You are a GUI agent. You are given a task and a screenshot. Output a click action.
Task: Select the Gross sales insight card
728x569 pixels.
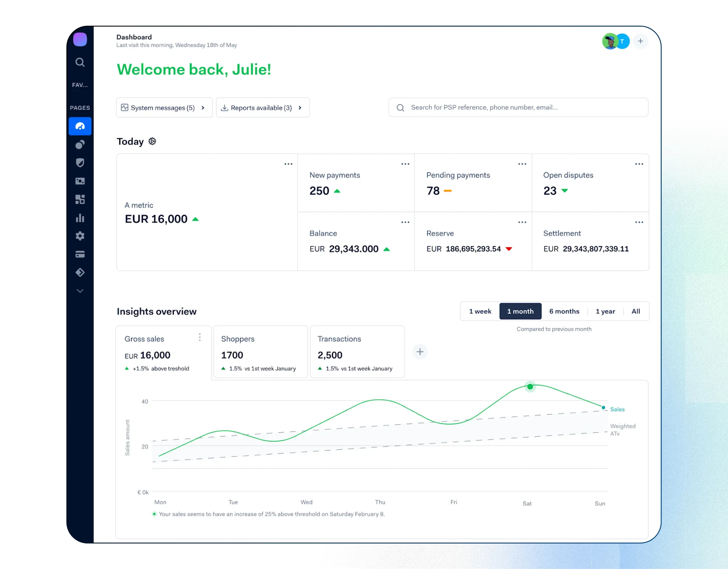point(164,352)
